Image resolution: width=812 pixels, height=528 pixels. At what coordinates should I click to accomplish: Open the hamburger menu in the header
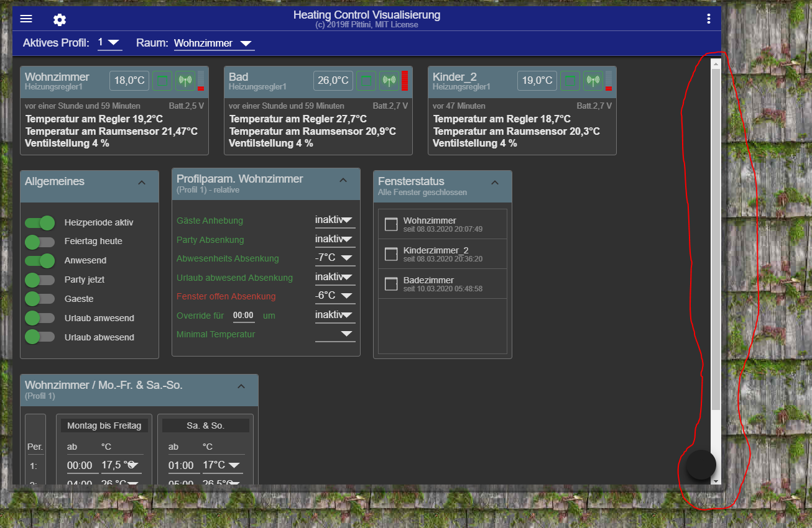pos(26,19)
